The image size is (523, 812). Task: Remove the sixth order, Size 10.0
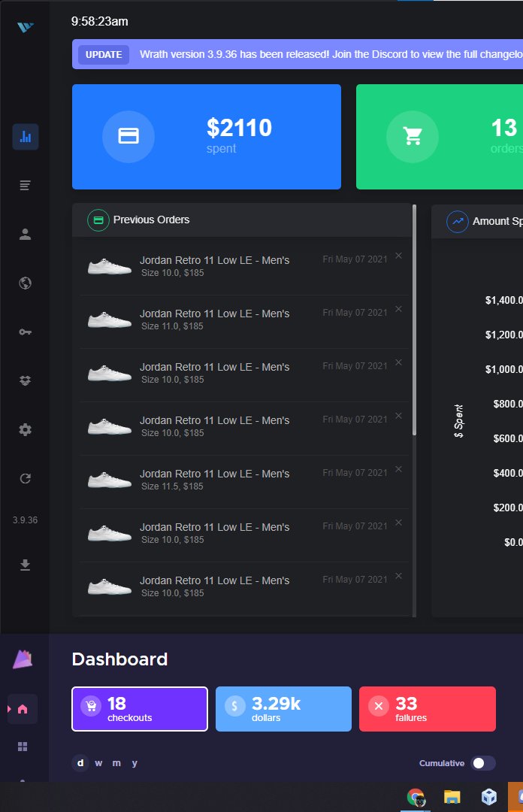399,522
